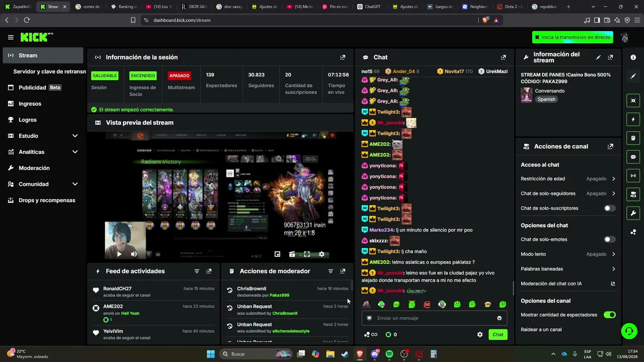Reload the browser page

pos(27,20)
